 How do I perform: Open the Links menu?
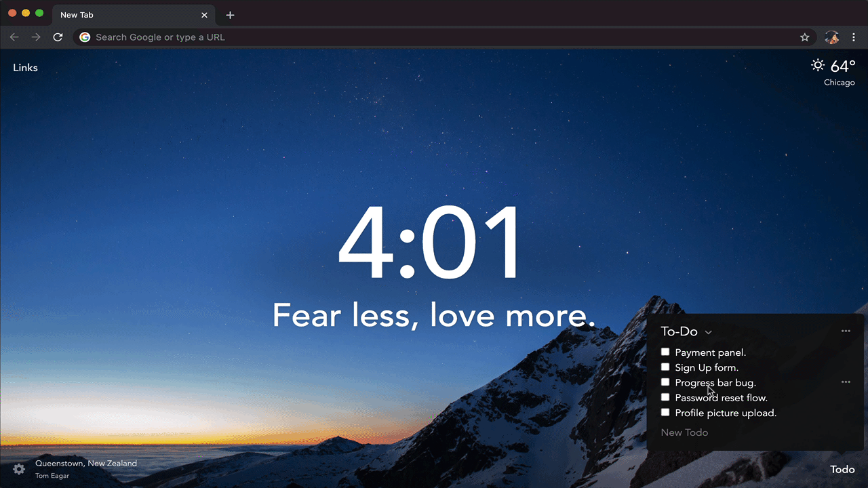click(25, 68)
